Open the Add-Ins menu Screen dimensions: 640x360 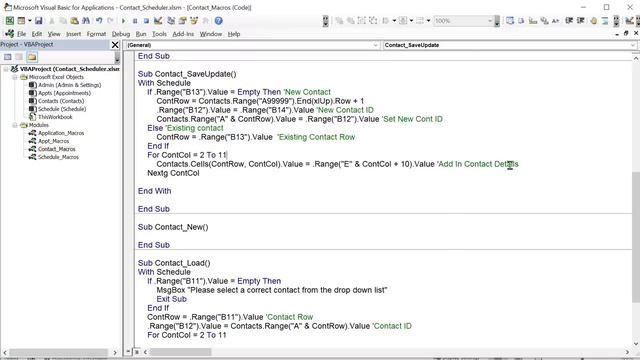click(x=183, y=34)
